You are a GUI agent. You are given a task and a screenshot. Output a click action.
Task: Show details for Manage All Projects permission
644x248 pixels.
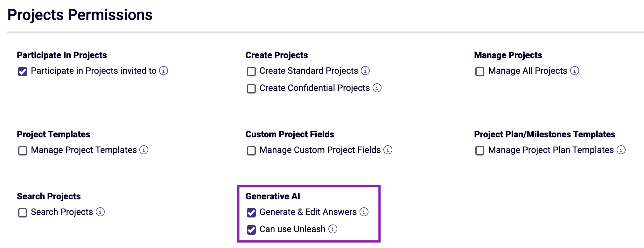coord(575,71)
